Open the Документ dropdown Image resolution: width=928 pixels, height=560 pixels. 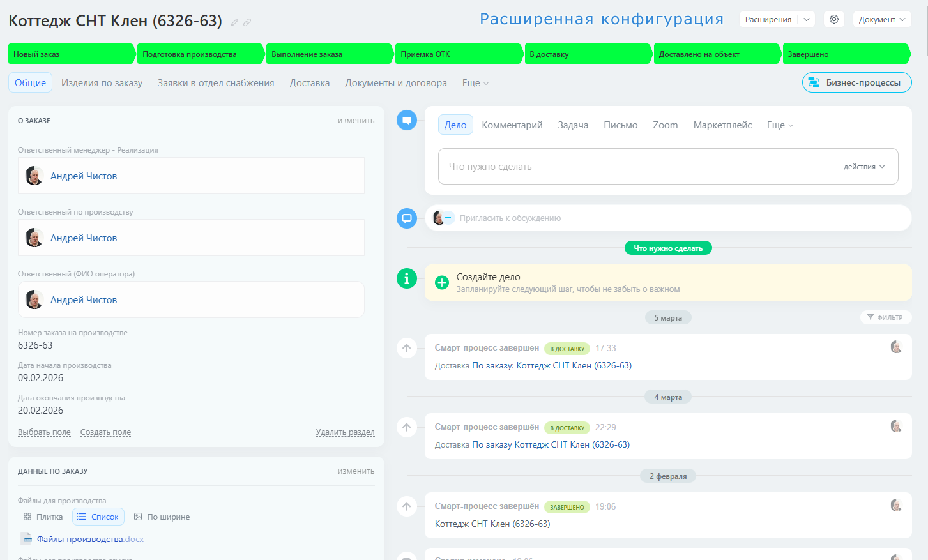882,19
